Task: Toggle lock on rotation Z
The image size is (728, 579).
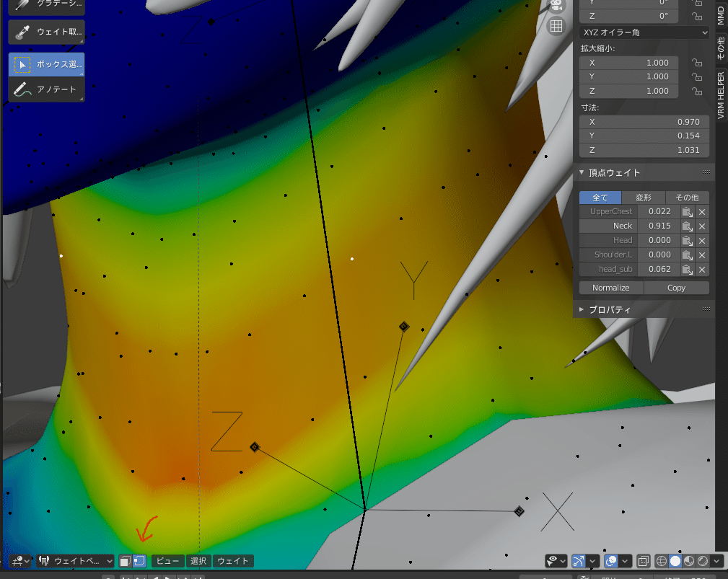Action: pos(696,17)
